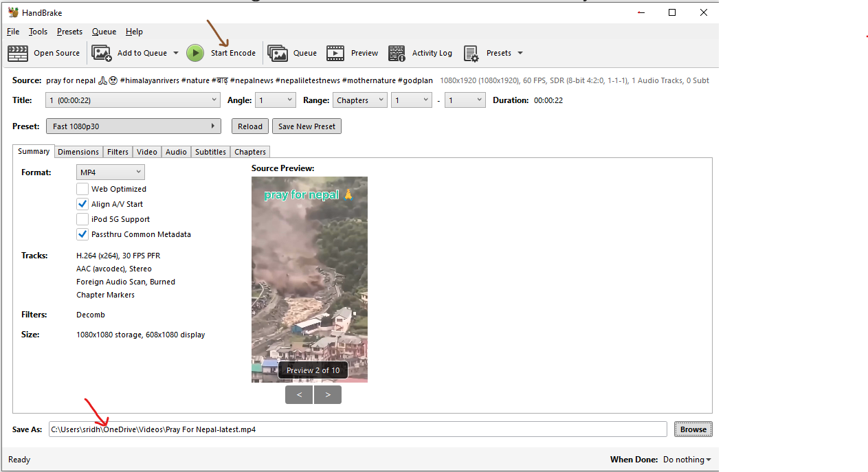
Task: Click the Open Source clapperboard icon
Action: pyautogui.click(x=18, y=53)
